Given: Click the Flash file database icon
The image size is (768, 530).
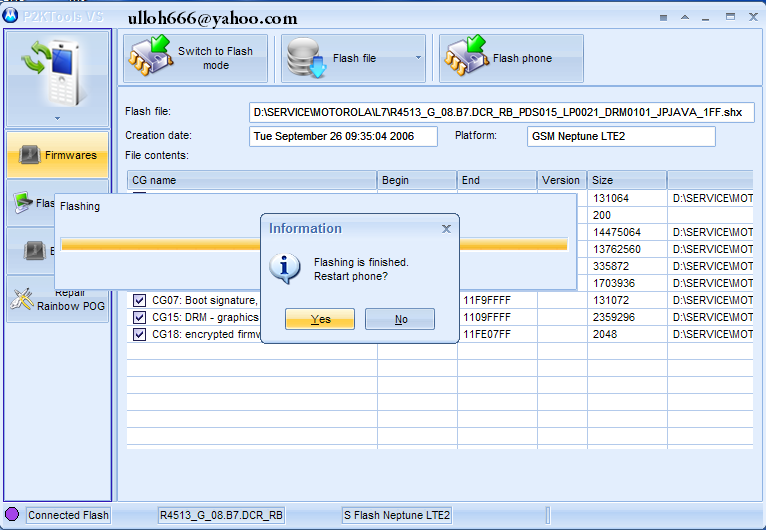Looking at the screenshot, I should click(307, 58).
